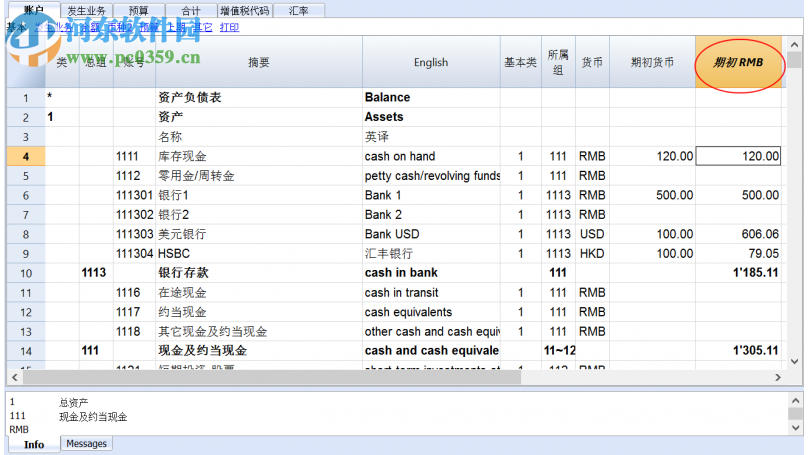Click the 'Bank USD' cell
The height and width of the screenshot is (455, 808).
(431, 234)
